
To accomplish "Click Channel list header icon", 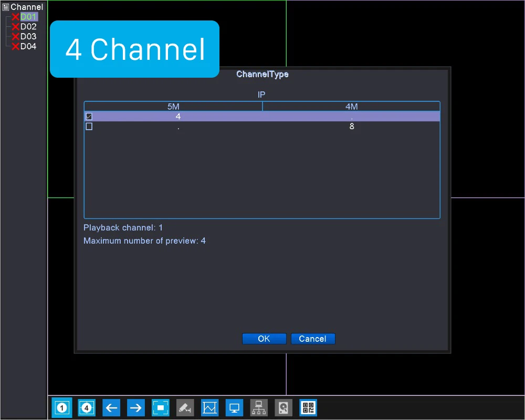I will tap(6, 7).
